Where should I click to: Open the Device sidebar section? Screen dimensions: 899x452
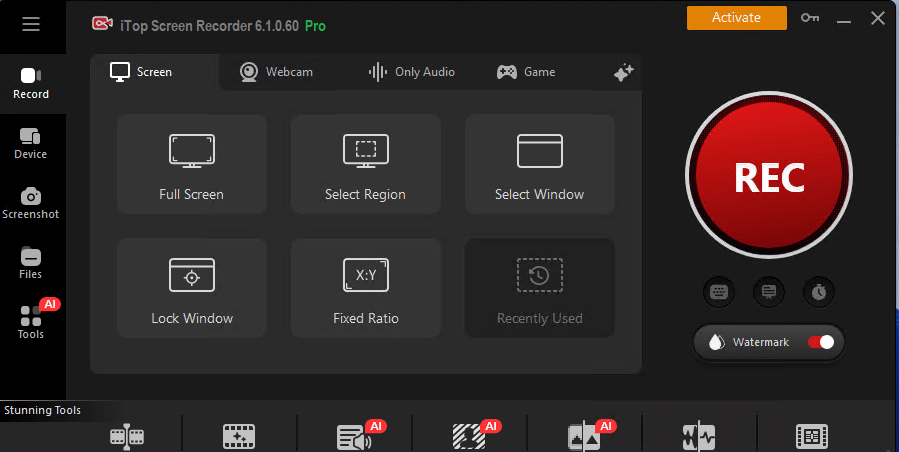[31, 144]
